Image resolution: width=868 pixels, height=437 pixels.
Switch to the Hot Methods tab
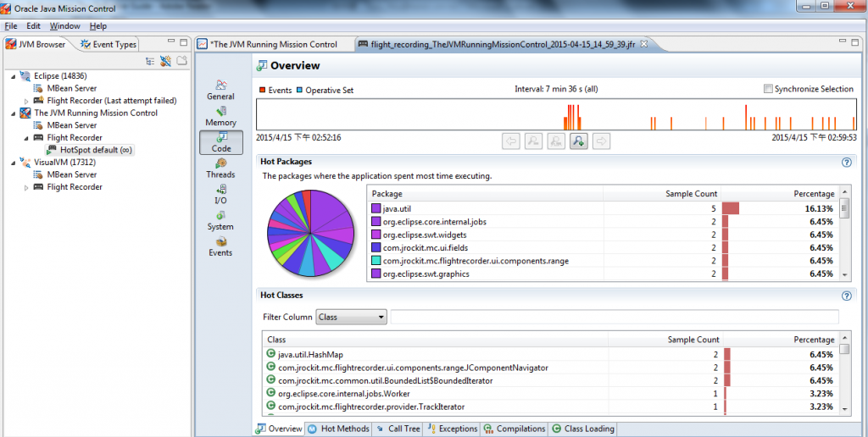pos(339,429)
